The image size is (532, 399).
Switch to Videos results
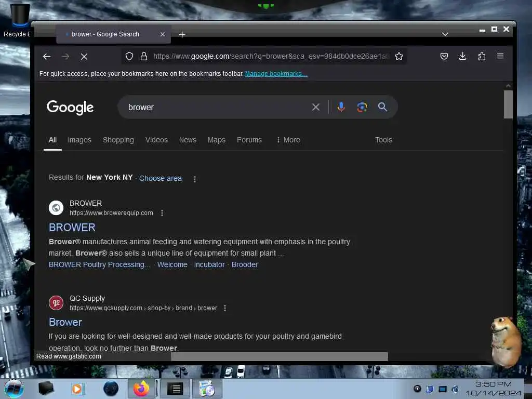pyautogui.click(x=156, y=140)
